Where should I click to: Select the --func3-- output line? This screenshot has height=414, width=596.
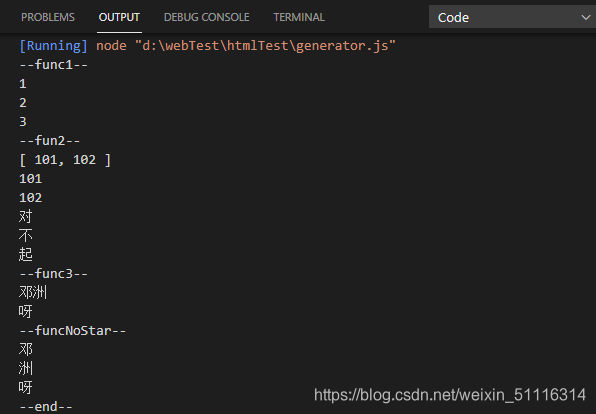point(54,274)
